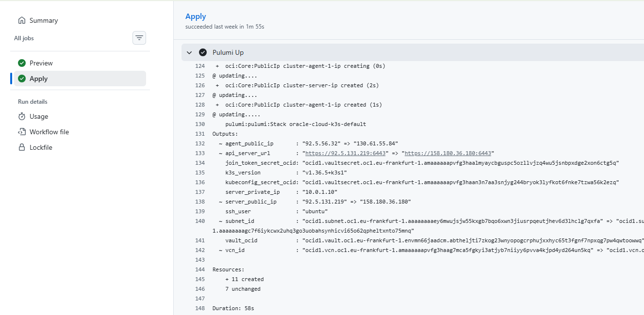Click log line number 133
Viewport: 644px width, 315px height.
click(199, 153)
